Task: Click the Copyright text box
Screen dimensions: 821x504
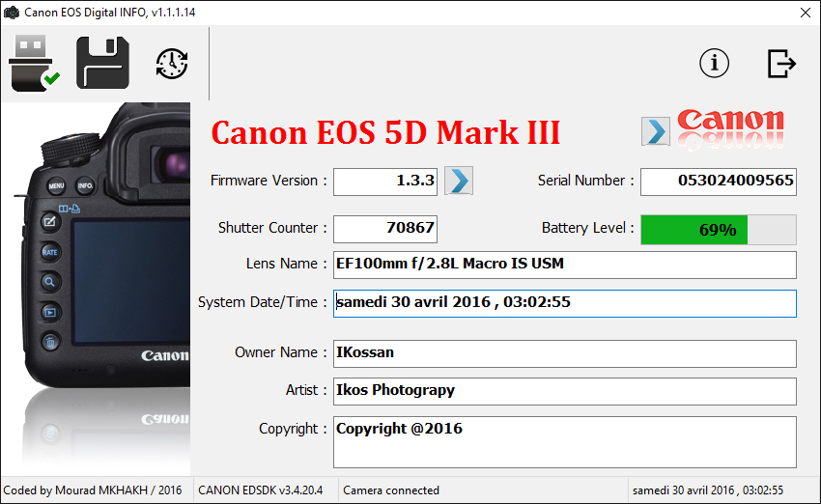Action: (x=565, y=442)
